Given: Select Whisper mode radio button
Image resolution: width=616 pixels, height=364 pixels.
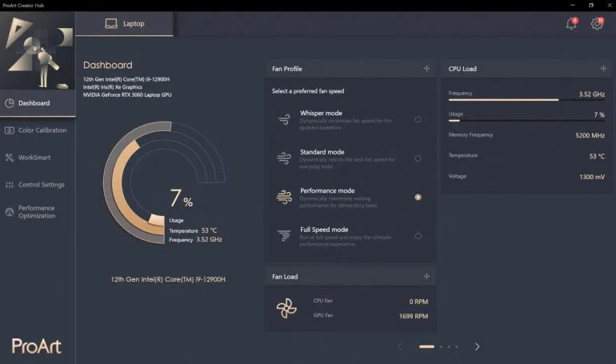Looking at the screenshot, I should (418, 119).
